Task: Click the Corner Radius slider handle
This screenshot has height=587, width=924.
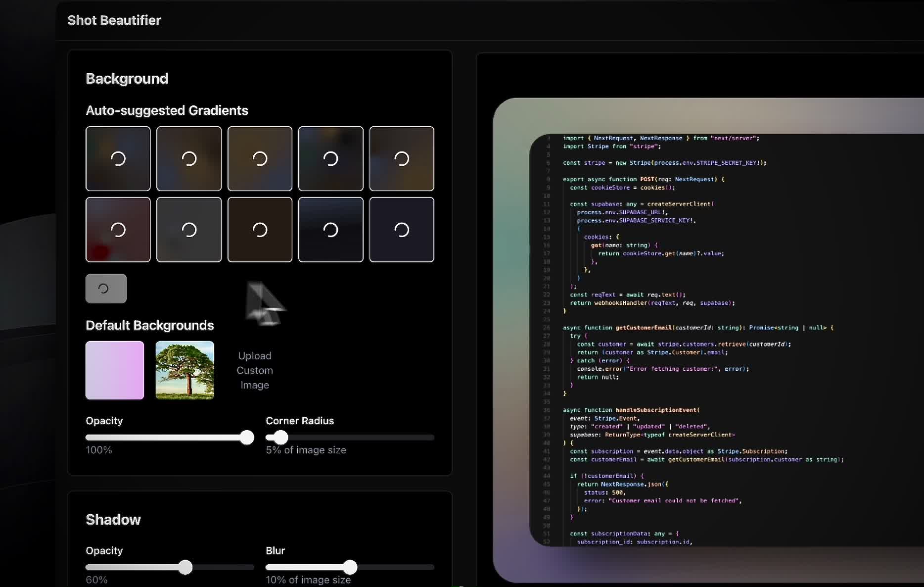Action: [280, 438]
